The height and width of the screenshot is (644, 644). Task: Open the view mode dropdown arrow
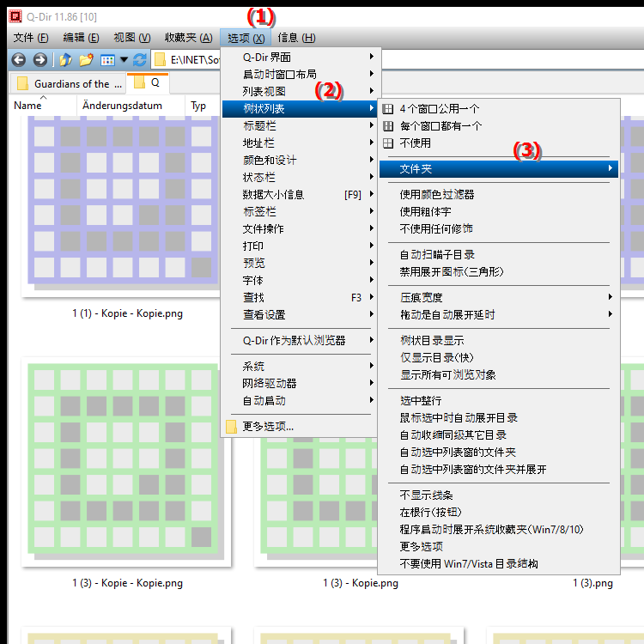124,60
